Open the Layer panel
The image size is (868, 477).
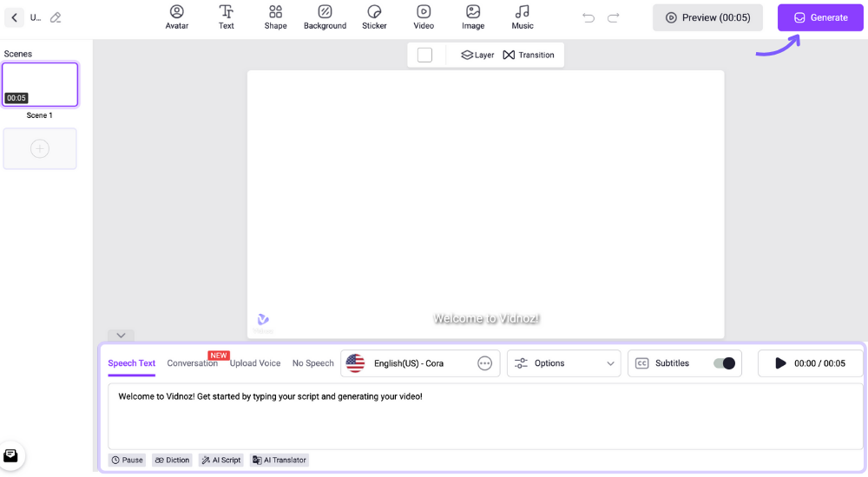477,55
